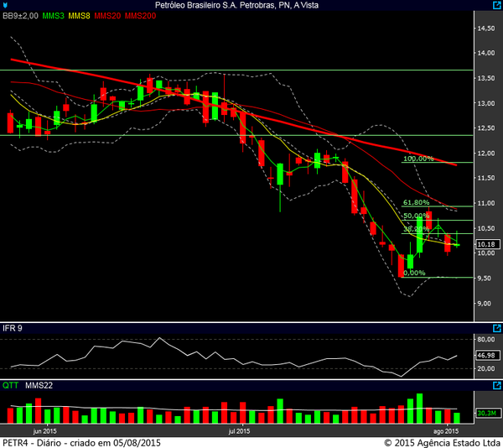The width and height of the screenshot is (503, 448).
Task: Select the MMS22 volume average label
Action: tap(39, 387)
